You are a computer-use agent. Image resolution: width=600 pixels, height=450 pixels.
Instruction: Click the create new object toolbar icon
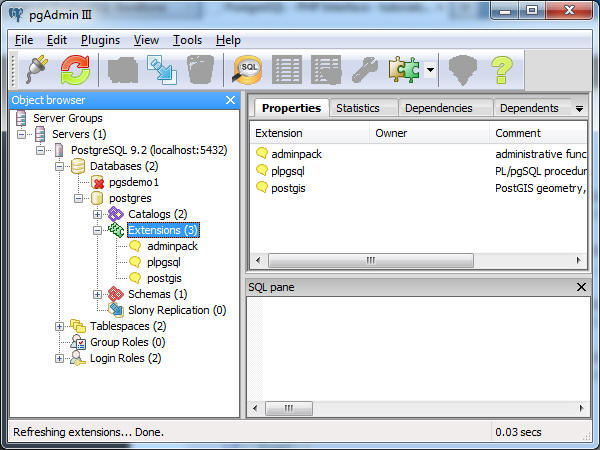click(162, 70)
